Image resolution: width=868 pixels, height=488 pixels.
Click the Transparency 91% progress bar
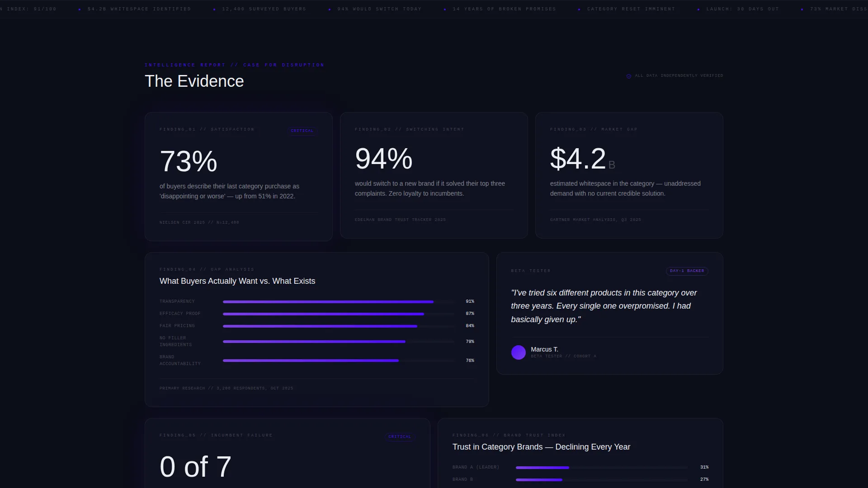coord(338,302)
